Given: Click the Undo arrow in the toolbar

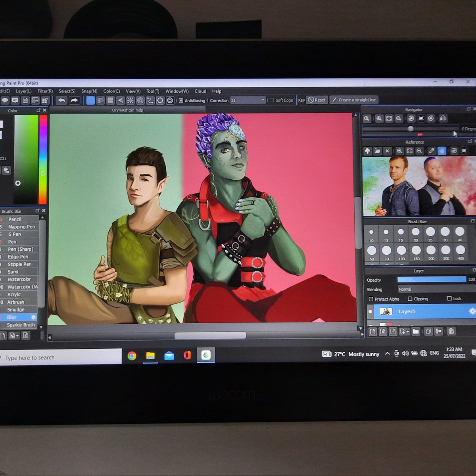Looking at the screenshot, I should click(x=61, y=100).
